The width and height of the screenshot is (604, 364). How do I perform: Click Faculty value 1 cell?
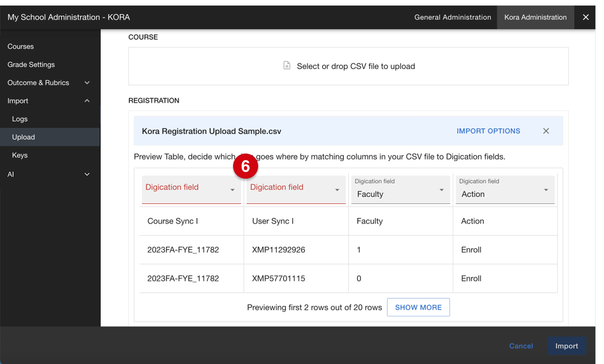pos(401,250)
